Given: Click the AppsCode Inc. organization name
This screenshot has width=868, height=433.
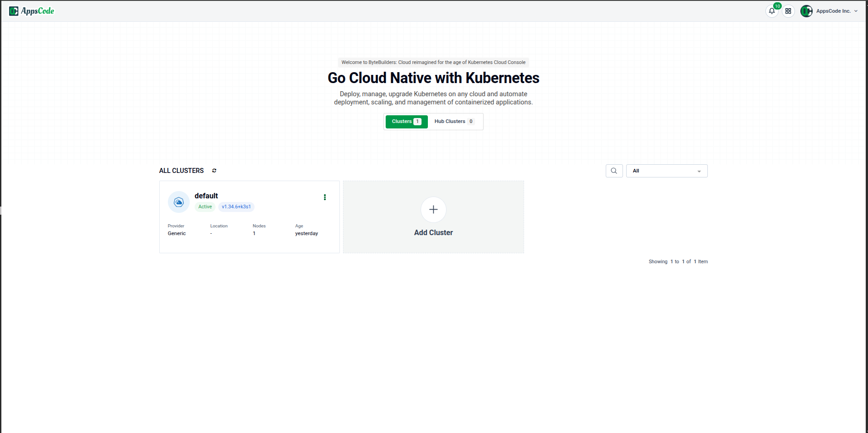Looking at the screenshot, I should 833,11.
